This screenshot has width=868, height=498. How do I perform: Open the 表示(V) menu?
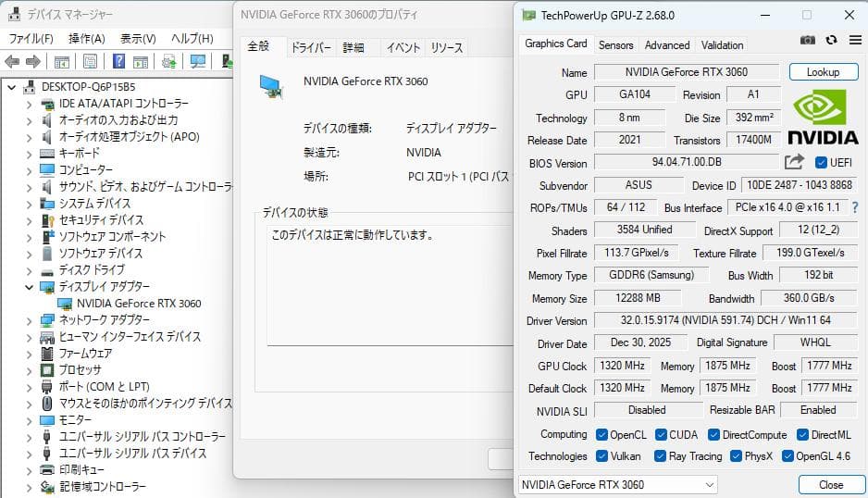tap(138, 38)
